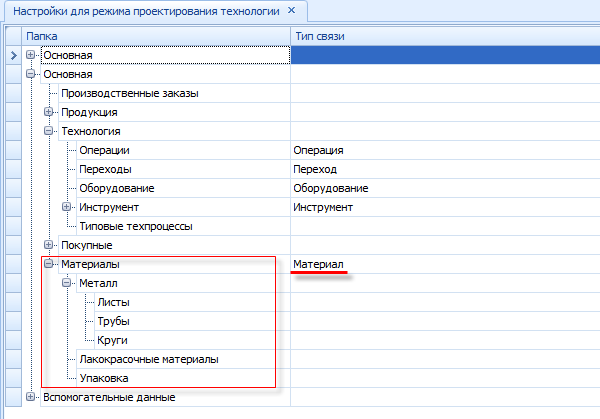Expand the Инструмент tree node
This screenshot has height=419, width=600.
[67, 207]
